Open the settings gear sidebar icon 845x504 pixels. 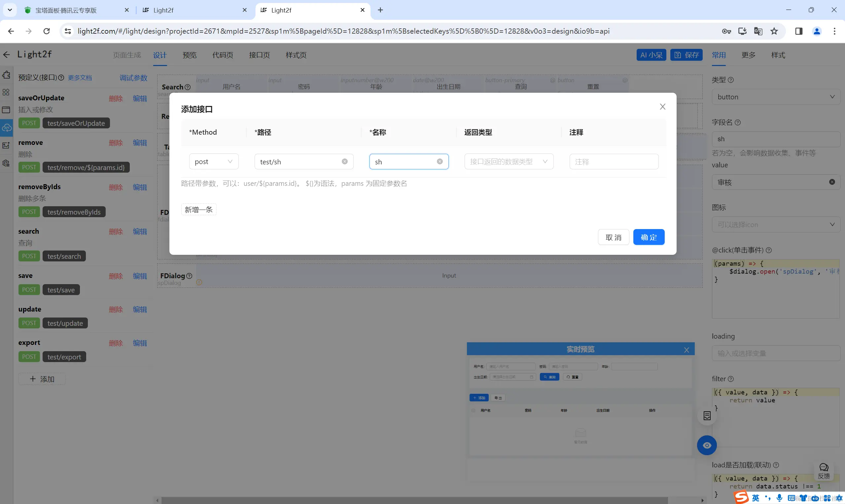coord(6,163)
